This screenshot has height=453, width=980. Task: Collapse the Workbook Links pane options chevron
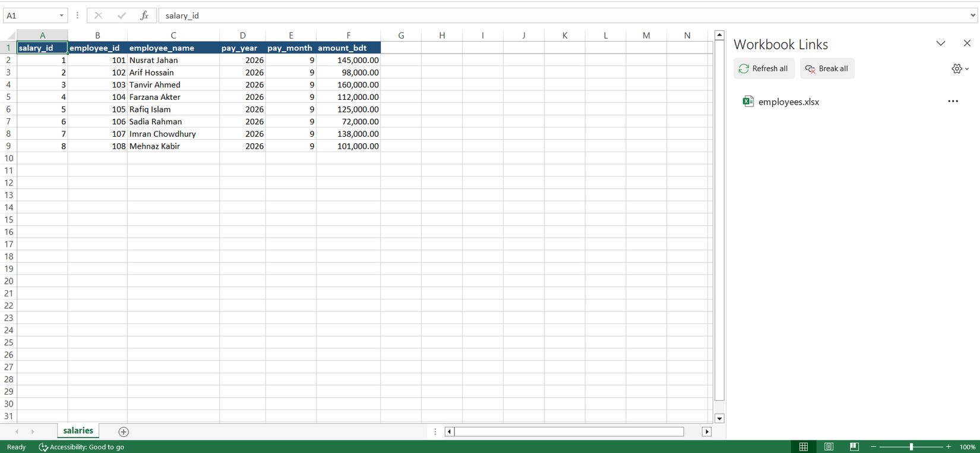pyautogui.click(x=941, y=43)
